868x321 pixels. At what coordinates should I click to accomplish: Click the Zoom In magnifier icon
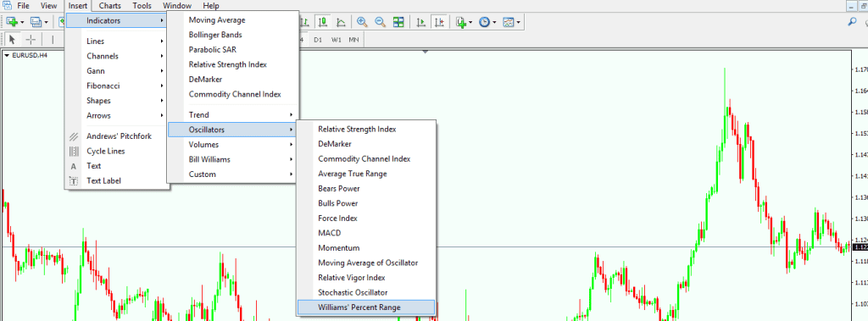click(x=362, y=22)
